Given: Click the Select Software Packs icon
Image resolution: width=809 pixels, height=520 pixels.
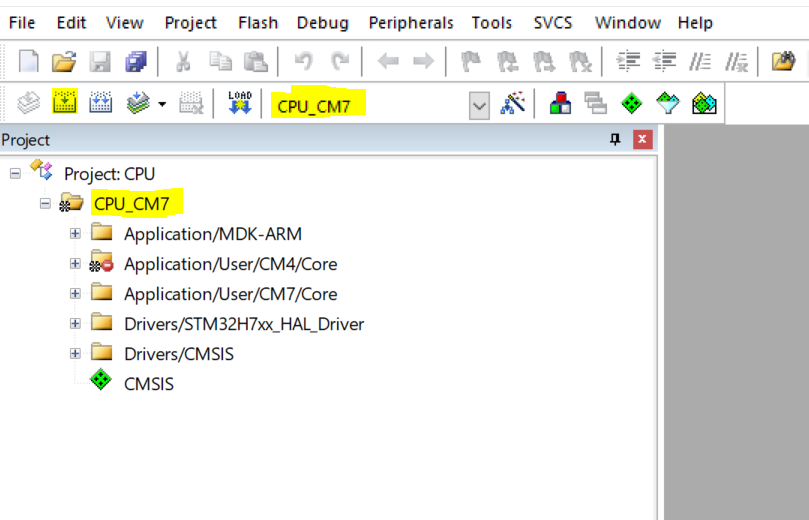Looking at the screenshot, I should click(x=668, y=102).
